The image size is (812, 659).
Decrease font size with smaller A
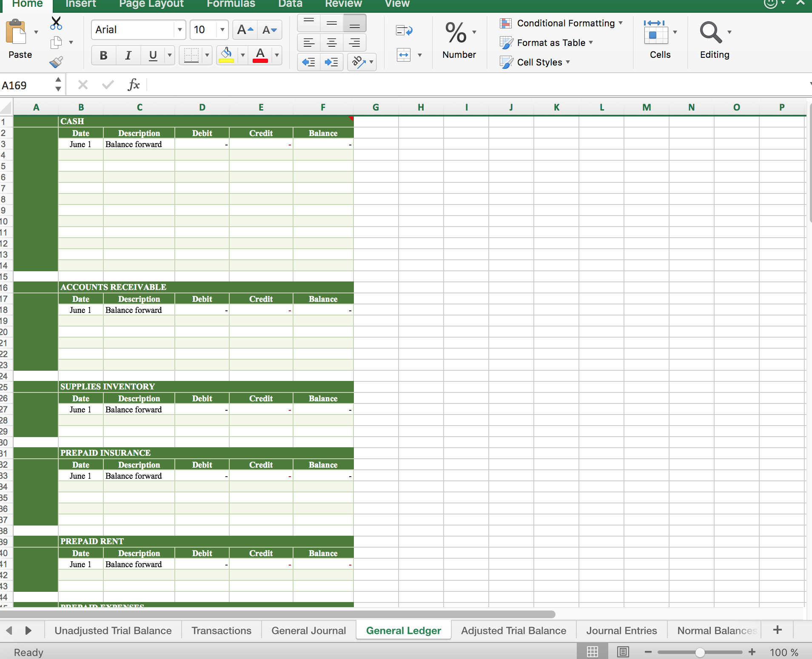tap(270, 30)
